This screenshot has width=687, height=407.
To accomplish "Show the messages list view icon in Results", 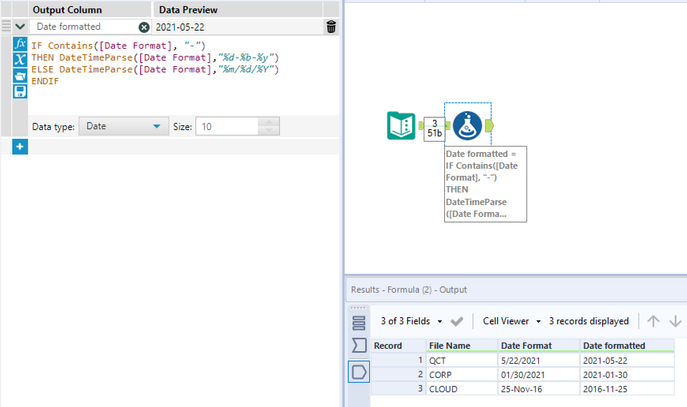I will (x=359, y=323).
